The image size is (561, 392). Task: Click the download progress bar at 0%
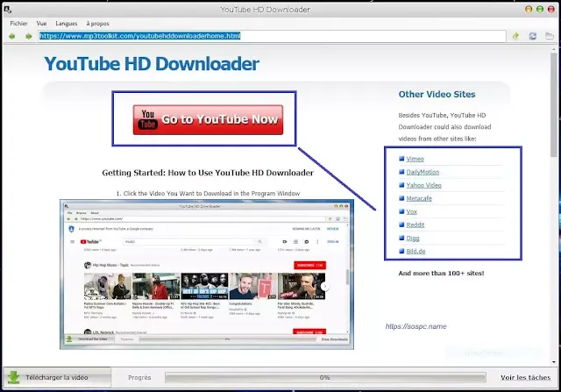[325, 377]
